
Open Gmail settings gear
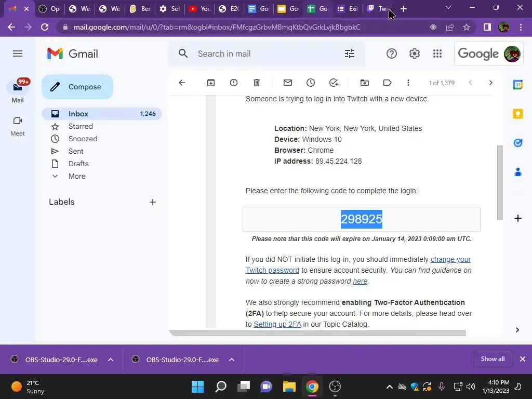click(x=414, y=54)
